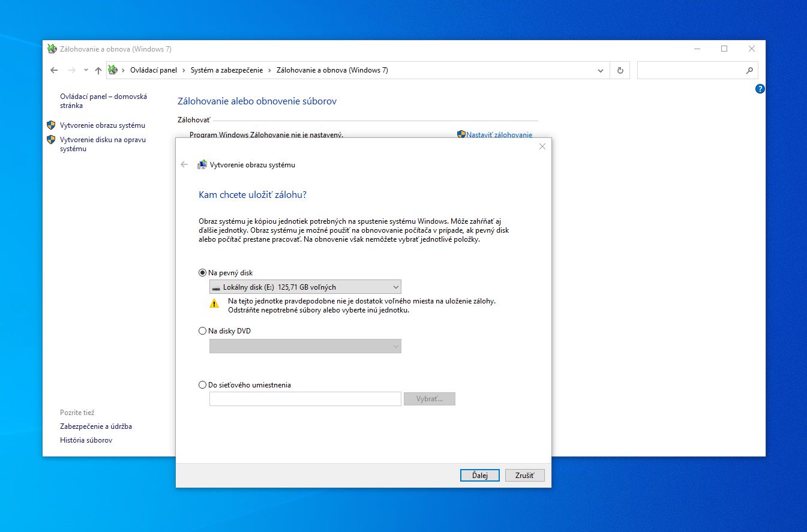
Task: Close the Vytvorenie obrazu systému wizard dialog
Action: 542,146
